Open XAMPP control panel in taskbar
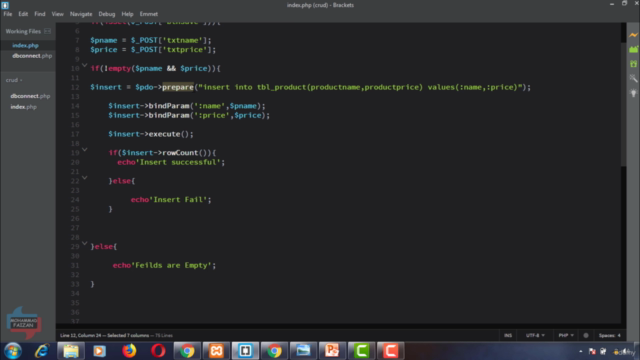This screenshot has height=360, width=640. tap(216, 351)
